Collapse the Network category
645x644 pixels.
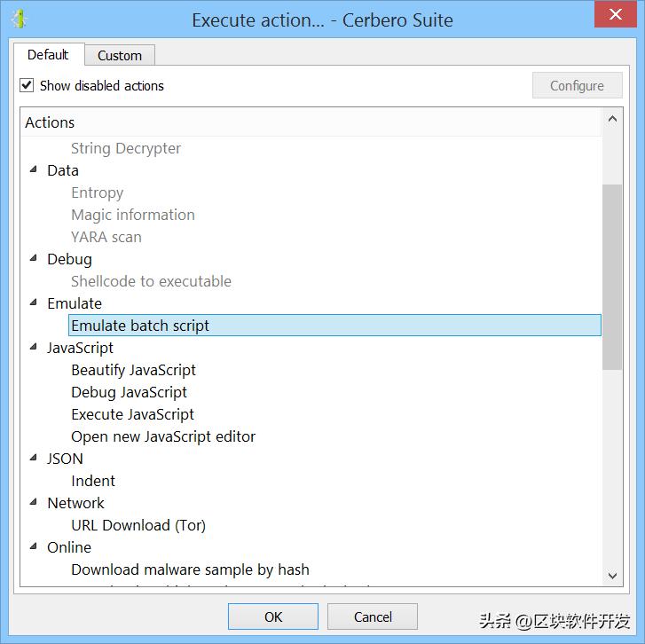[x=34, y=502]
